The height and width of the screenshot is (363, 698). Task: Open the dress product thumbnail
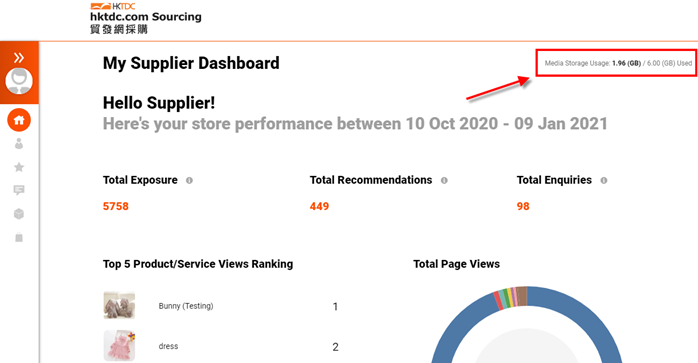[119, 346]
